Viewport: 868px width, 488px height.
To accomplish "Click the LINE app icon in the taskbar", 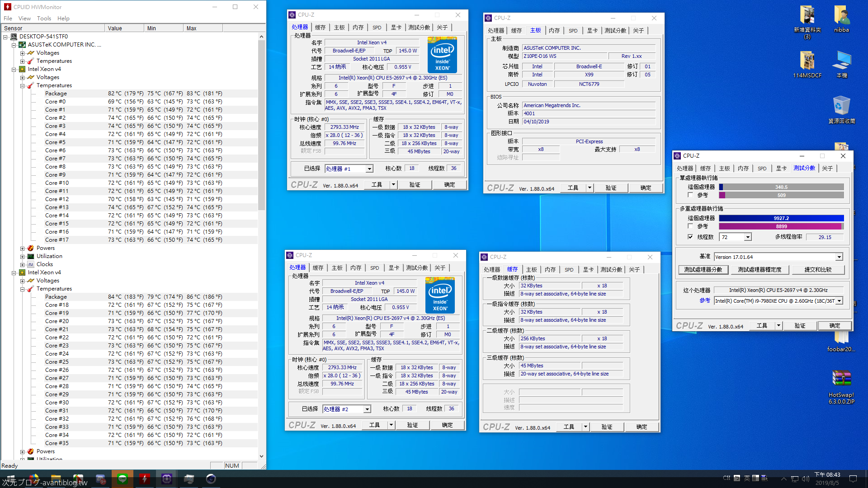I will 123,479.
